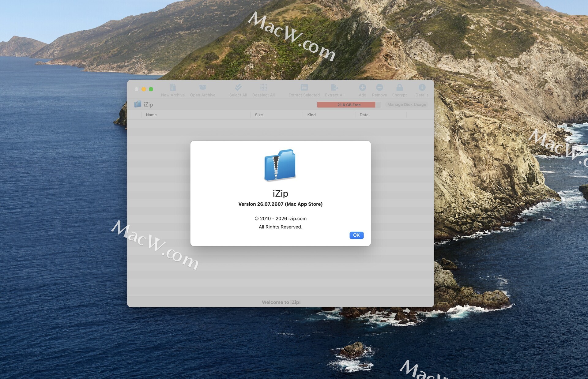Sort the list by the Date column
Screen dimensions: 588x379
click(x=381, y=115)
